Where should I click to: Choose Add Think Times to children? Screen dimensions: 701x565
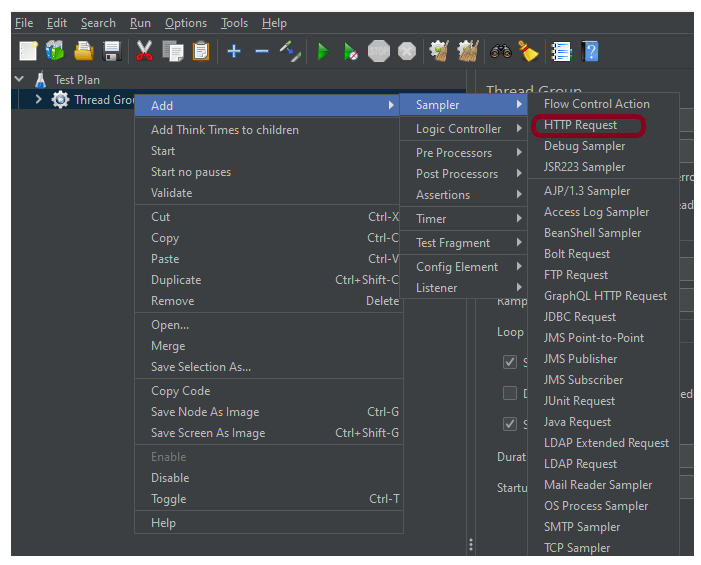225,130
